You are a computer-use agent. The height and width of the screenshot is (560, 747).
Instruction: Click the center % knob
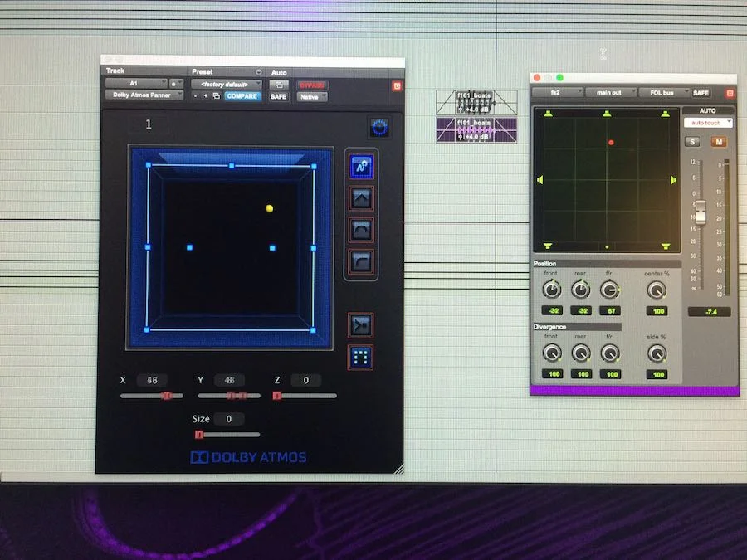coord(657,290)
